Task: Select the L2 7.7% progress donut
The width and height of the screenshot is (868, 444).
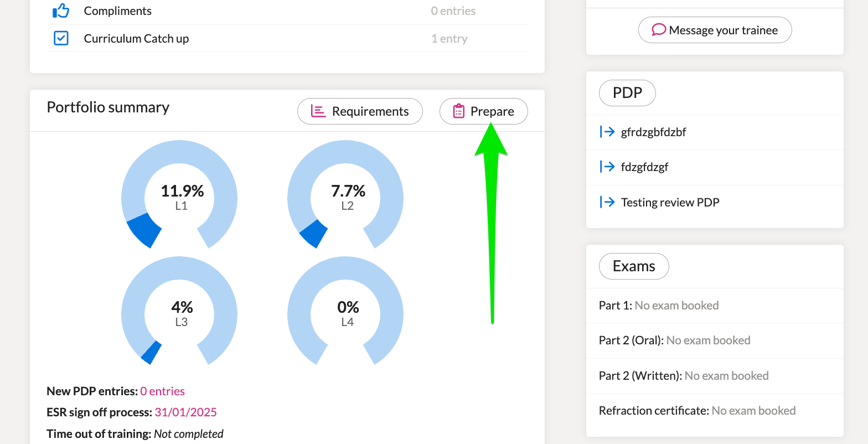Action: click(x=345, y=197)
